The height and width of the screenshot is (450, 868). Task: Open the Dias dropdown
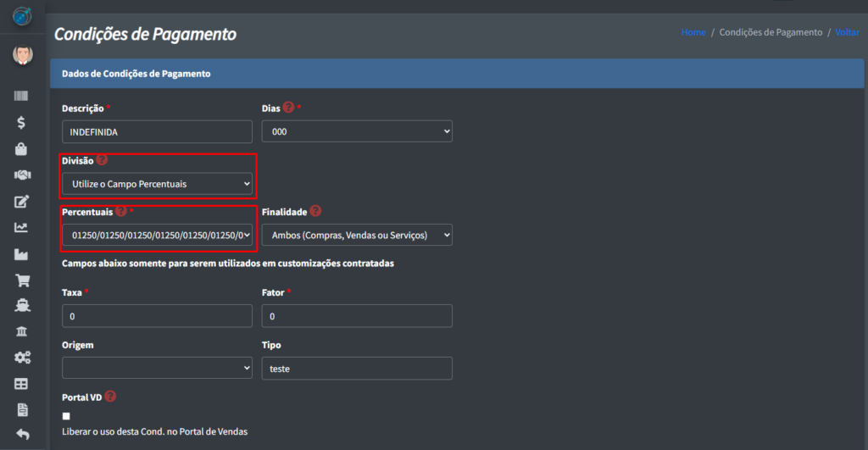pos(357,131)
